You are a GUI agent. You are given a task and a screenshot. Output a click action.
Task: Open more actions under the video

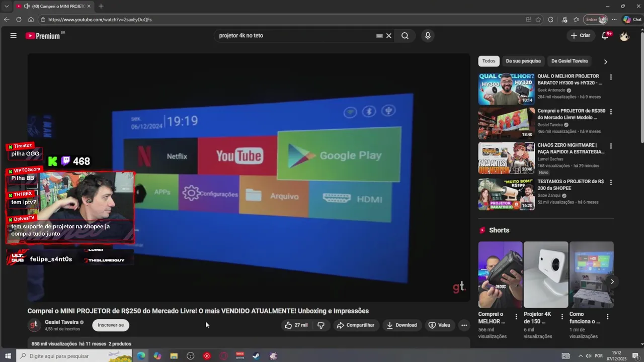pyautogui.click(x=464, y=325)
